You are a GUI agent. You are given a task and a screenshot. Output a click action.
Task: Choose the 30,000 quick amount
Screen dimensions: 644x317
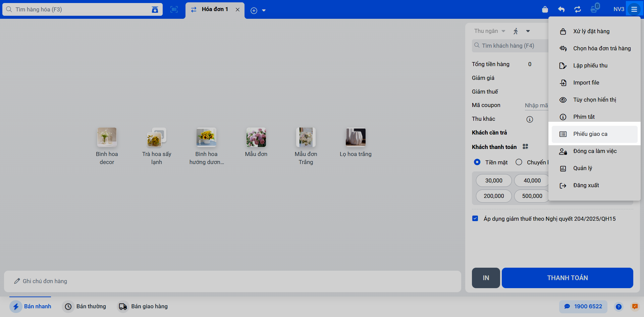pos(494,180)
